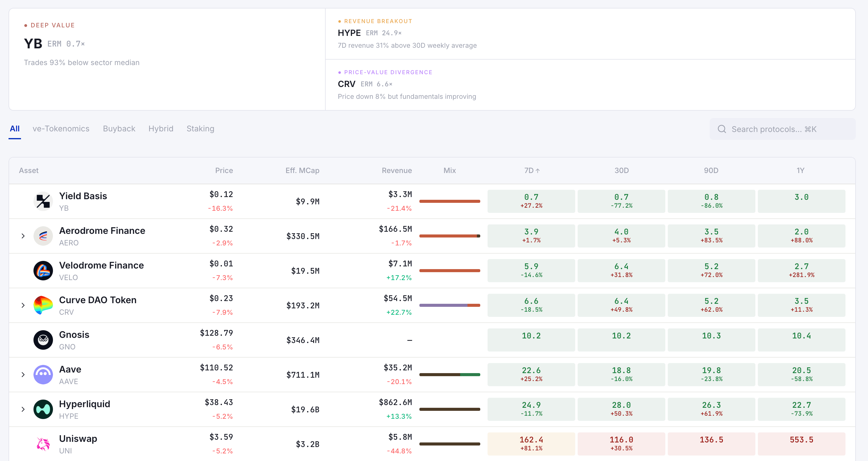Expand the Curve DAO Token row
This screenshot has height=461, width=868.
pos(23,305)
